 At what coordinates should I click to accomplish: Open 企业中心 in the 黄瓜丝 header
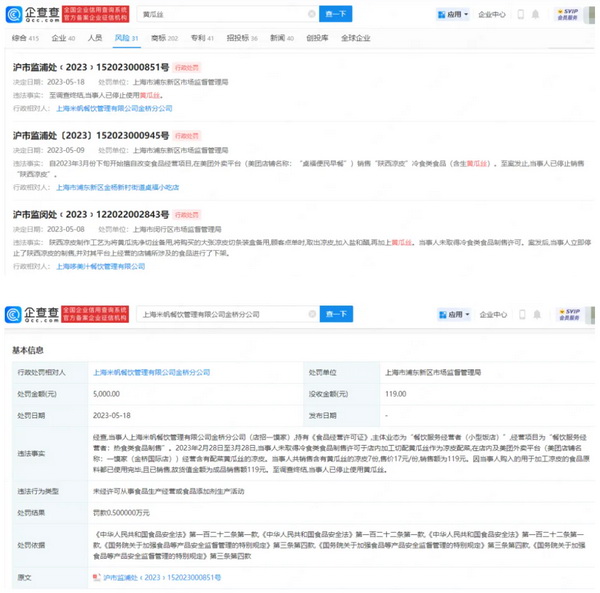492,15
